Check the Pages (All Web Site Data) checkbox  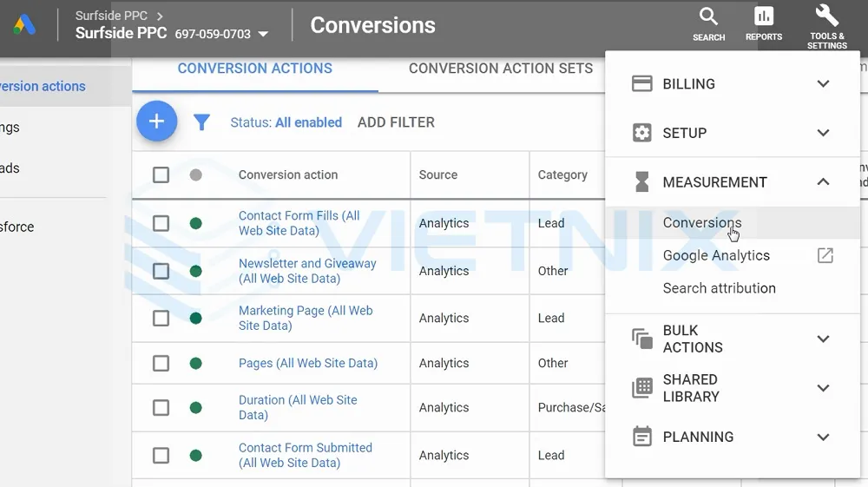click(x=161, y=363)
